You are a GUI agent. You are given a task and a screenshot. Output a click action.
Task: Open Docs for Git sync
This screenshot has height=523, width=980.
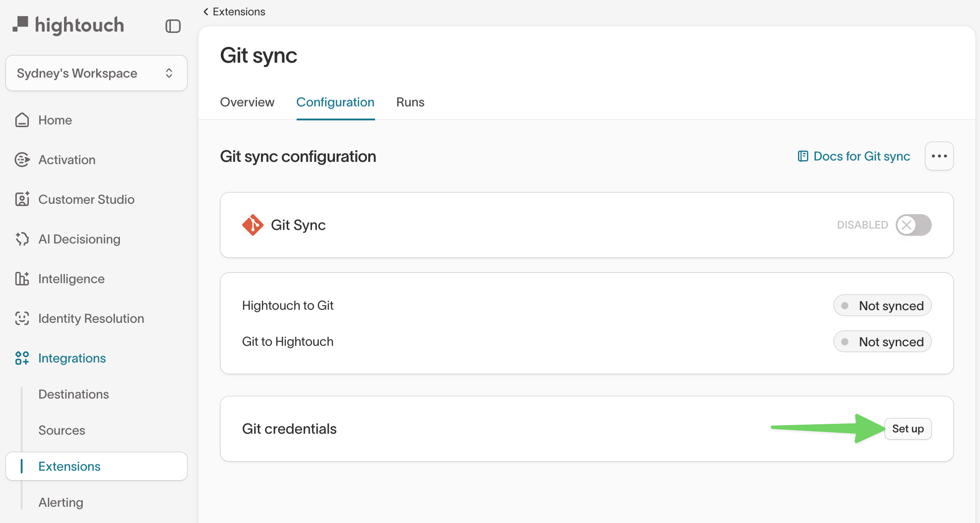861,156
